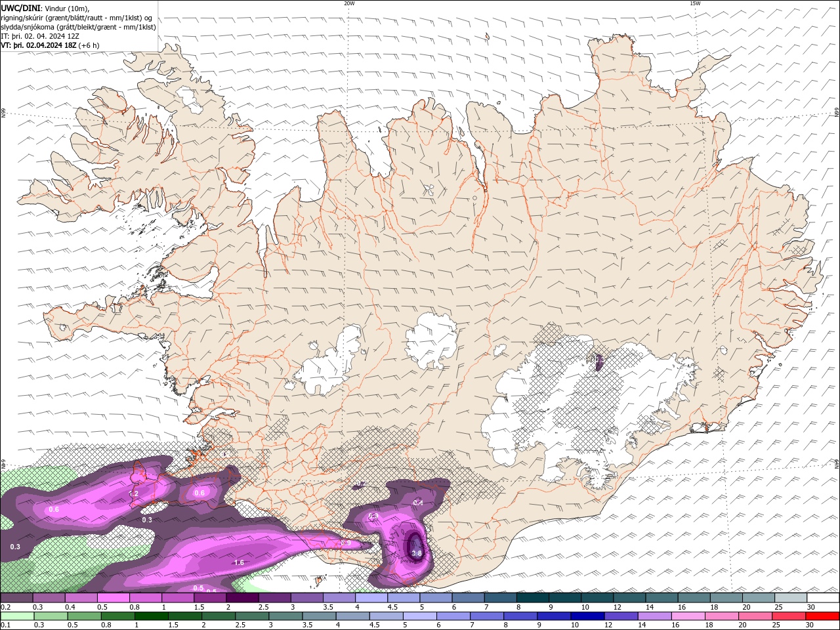The width and height of the screenshot is (840, 630).
Task: Select the pale grey swatch at 25 in upper legend row
Action: coord(791,598)
